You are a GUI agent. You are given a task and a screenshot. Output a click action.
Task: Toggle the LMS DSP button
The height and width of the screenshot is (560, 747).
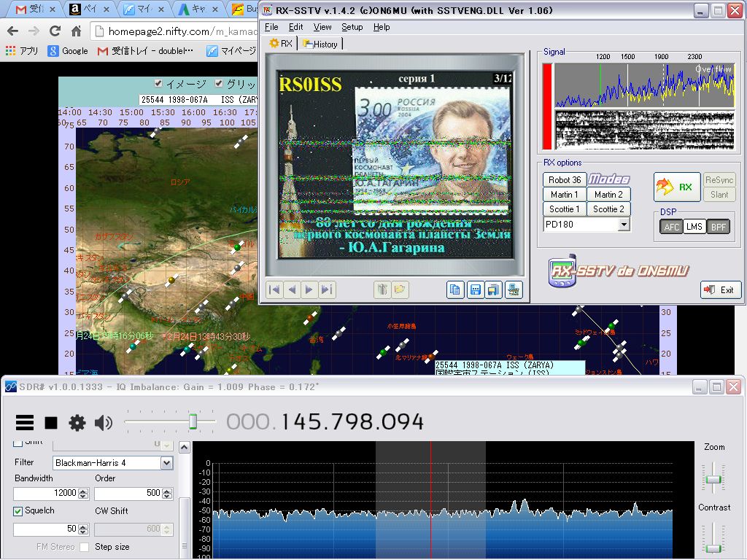click(694, 227)
